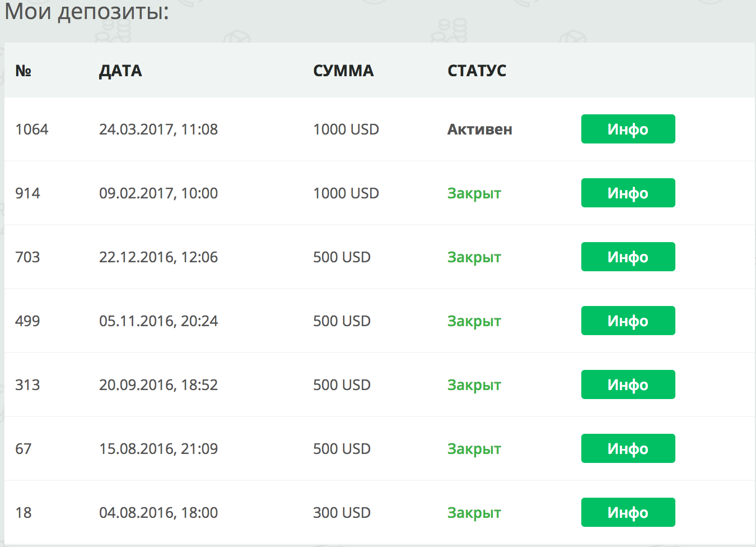Click Закрыт status of deposit 18

click(x=474, y=513)
